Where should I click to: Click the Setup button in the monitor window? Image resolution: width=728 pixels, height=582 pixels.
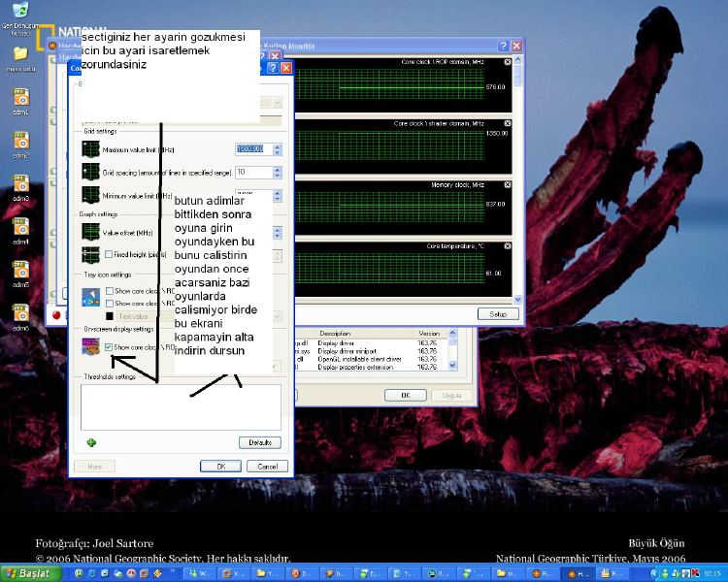498,314
